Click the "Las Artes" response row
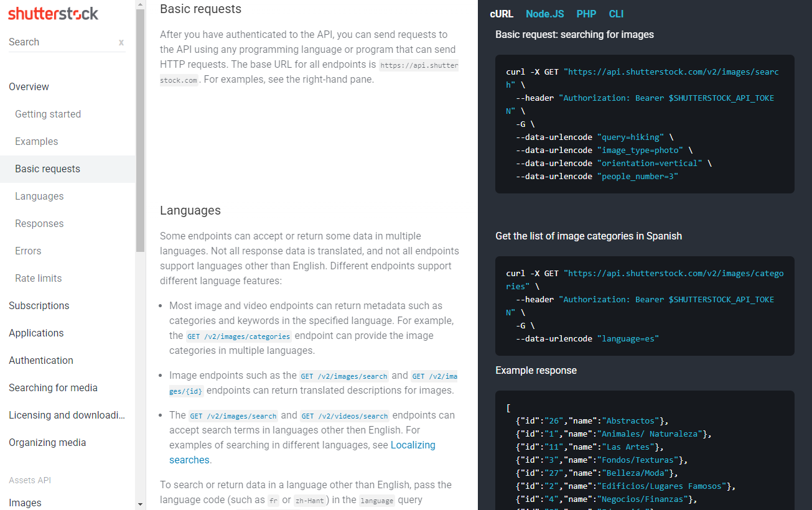The height and width of the screenshot is (510, 812). [590, 447]
